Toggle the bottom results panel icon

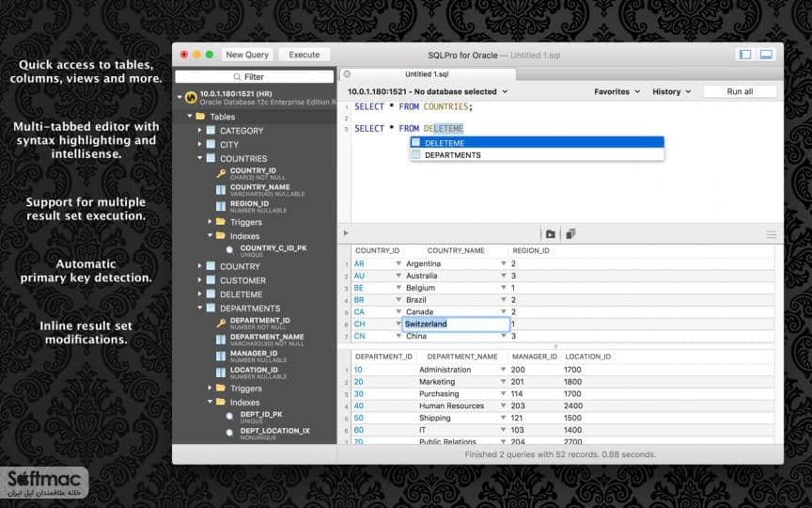[x=766, y=55]
